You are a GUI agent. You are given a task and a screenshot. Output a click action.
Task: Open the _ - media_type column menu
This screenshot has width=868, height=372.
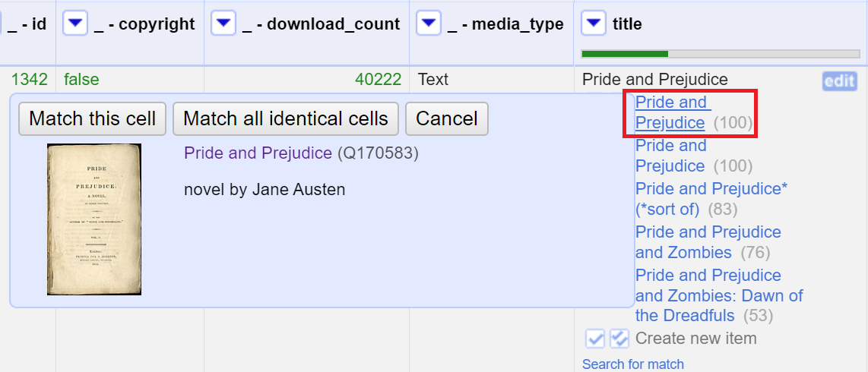tap(429, 24)
